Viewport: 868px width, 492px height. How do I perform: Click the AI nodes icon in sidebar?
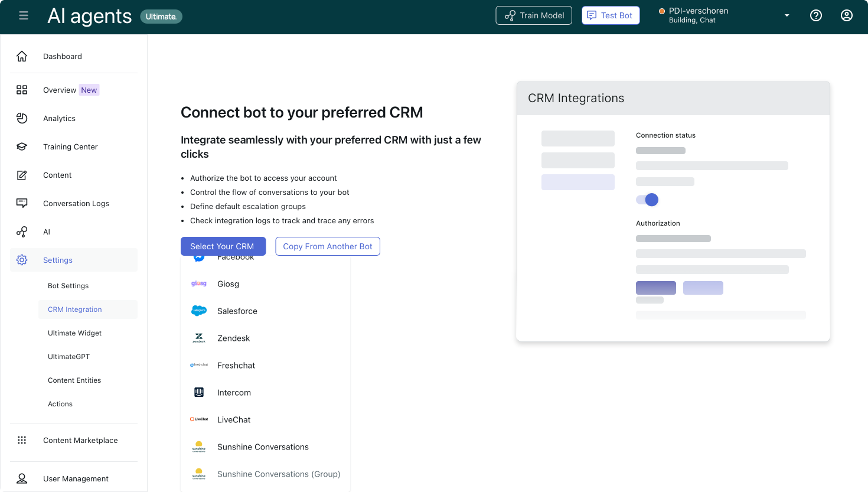[22, 232]
